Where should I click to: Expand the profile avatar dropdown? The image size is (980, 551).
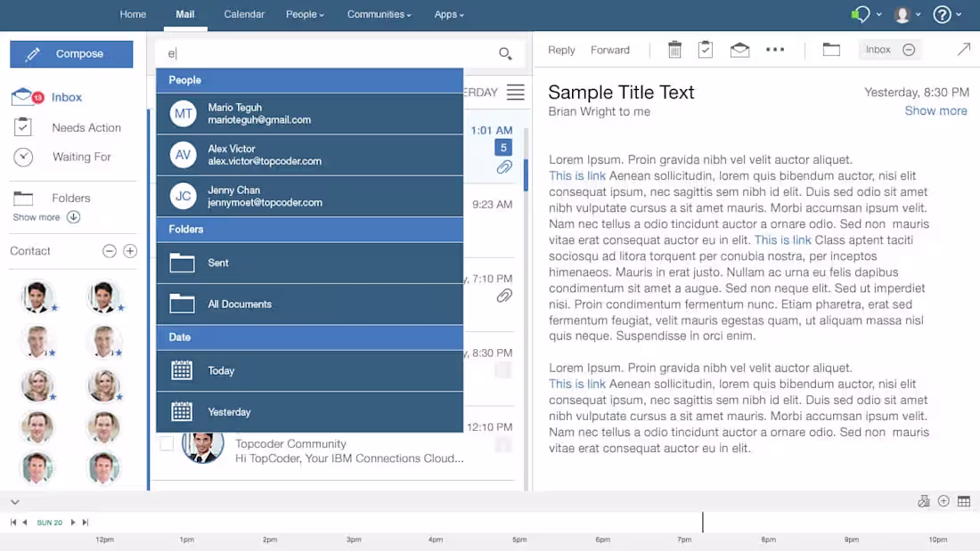(x=907, y=14)
